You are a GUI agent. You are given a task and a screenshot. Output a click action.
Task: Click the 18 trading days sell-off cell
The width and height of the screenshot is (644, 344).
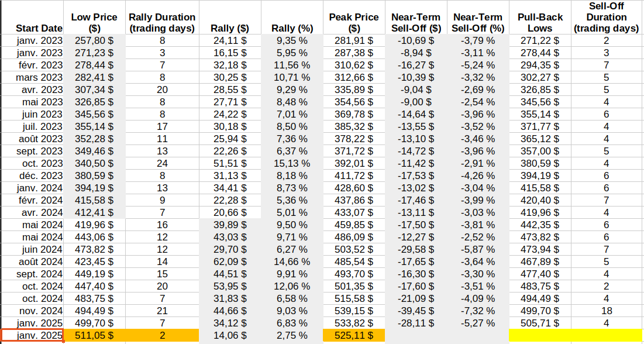click(607, 311)
